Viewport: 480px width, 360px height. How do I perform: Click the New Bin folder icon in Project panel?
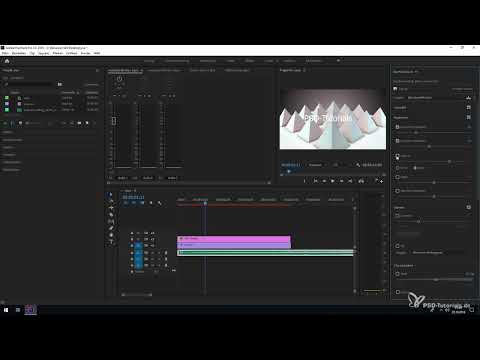coord(79,123)
